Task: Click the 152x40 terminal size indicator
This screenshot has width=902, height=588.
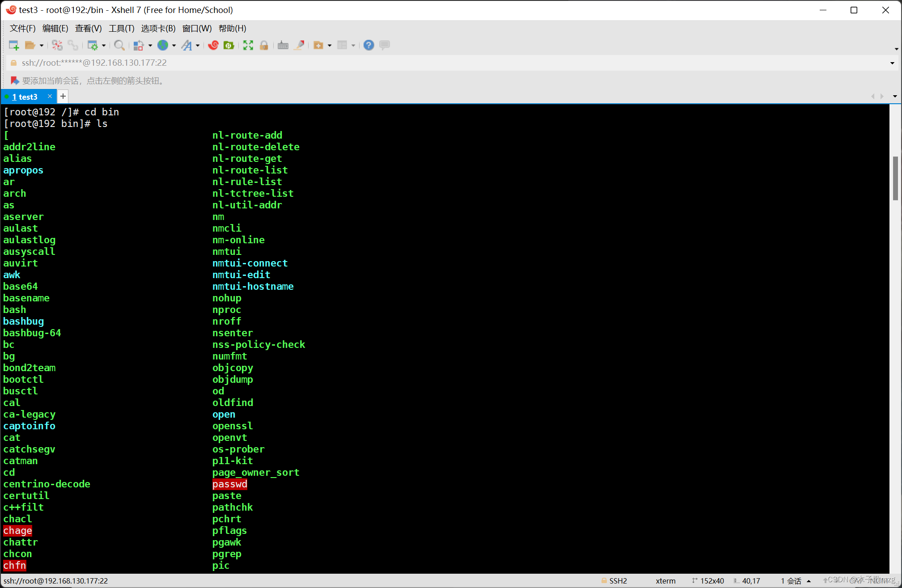Action: click(708, 580)
